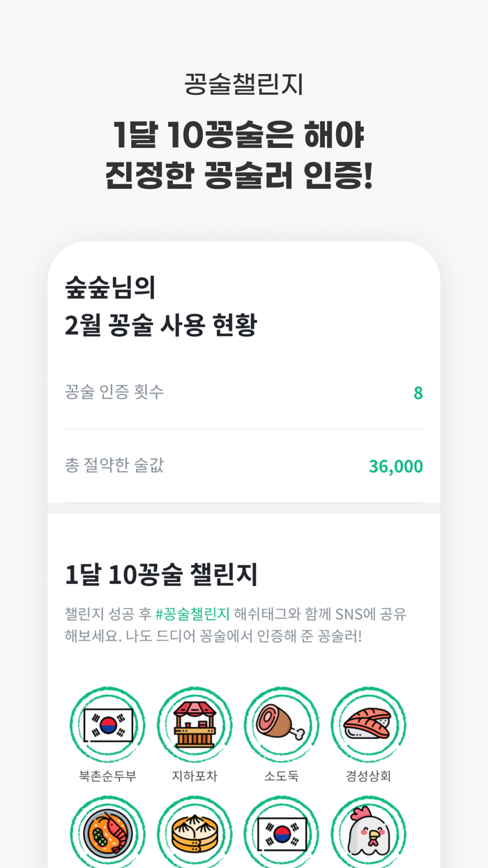
Task: Select the 총 절약한 술값 amount 36,000
Action: 395,466
